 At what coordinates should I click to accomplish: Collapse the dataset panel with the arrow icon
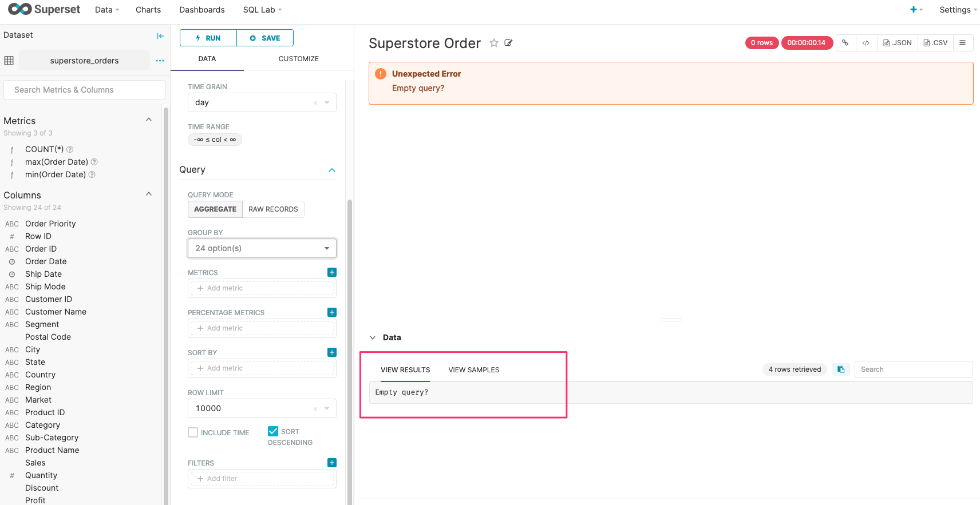click(x=160, y=35)
